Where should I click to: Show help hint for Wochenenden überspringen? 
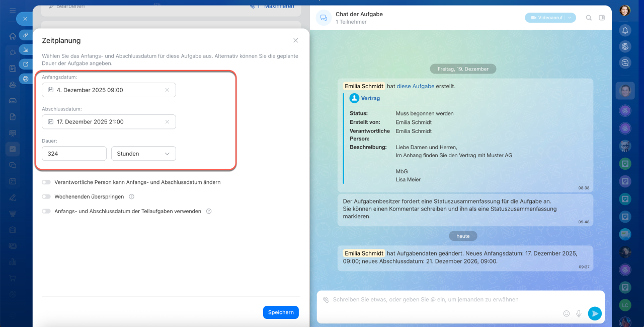131,197
